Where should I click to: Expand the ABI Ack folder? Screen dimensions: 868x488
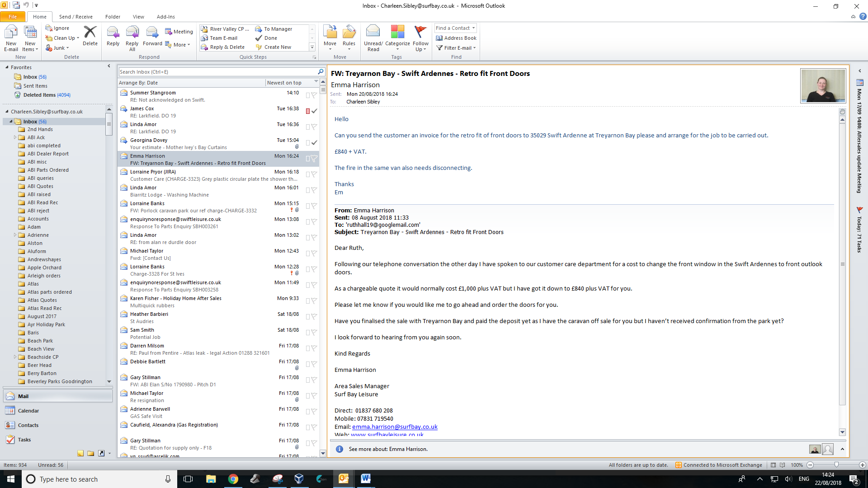[15, 137]
